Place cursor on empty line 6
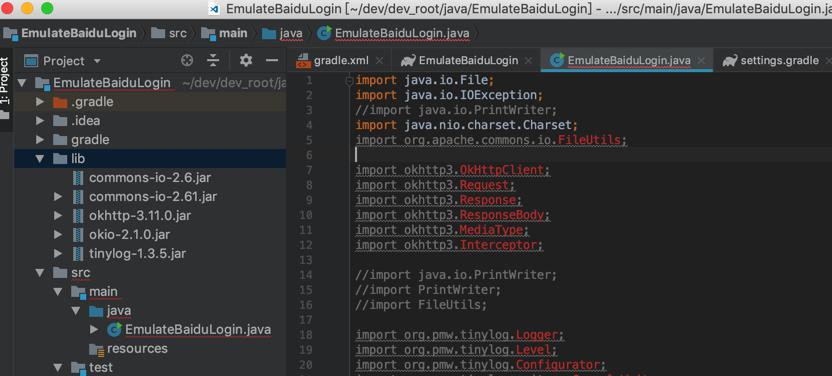Image resolution: width=832 pixels, height=376 pixels. 591,155
